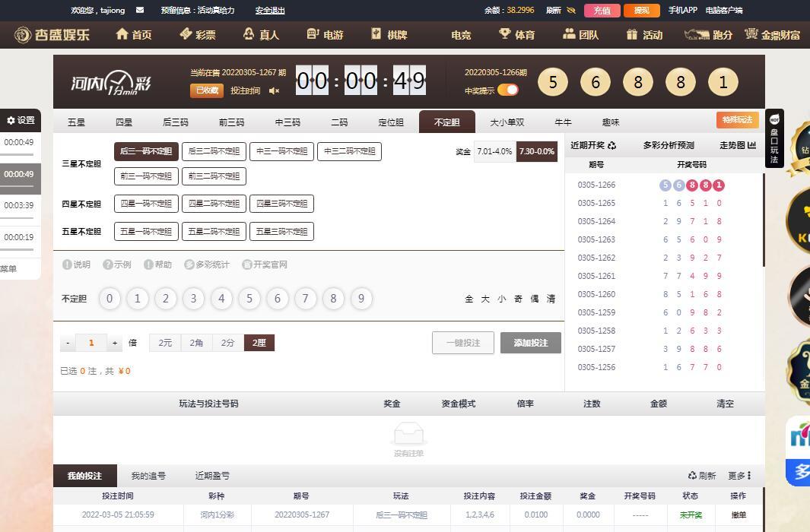Mute the countdown sound speaker icon
The height and width of the screenshot is (532, 810).
[274, 91]
